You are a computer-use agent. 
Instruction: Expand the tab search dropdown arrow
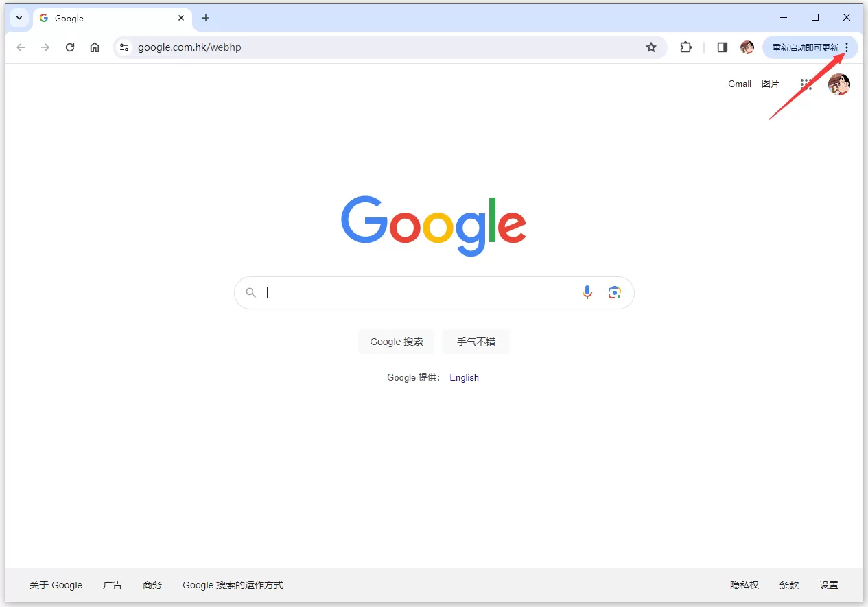pyautogui.click(x=19, y=18)
